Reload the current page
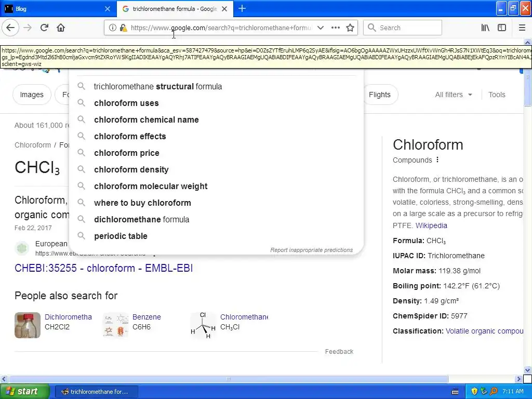The height and width of the screenshot is (399, 532). (44, 28)
